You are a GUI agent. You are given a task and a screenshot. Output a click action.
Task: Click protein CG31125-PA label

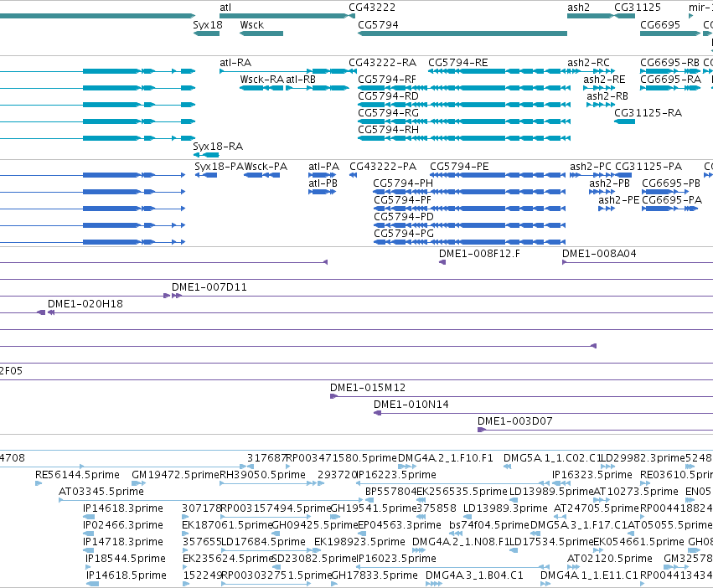point(648,167)
